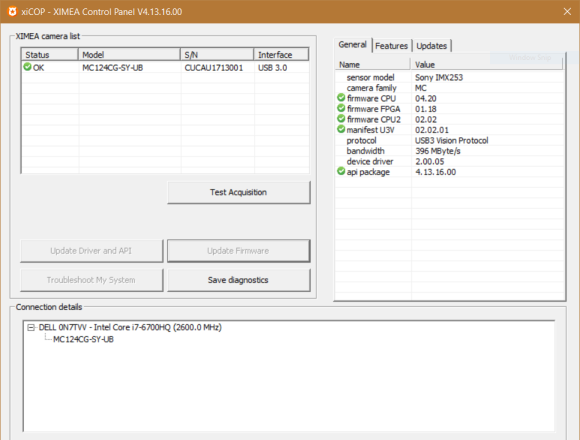Click green check icon beside manifest U3V
Screen dimensions: 580x440
click(341, 129)
